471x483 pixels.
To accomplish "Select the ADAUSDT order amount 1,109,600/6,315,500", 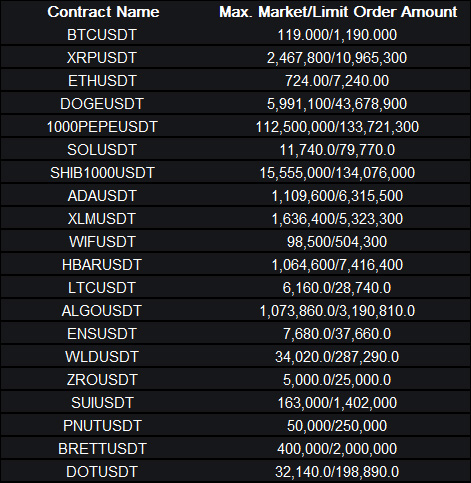I will (337, 196).
